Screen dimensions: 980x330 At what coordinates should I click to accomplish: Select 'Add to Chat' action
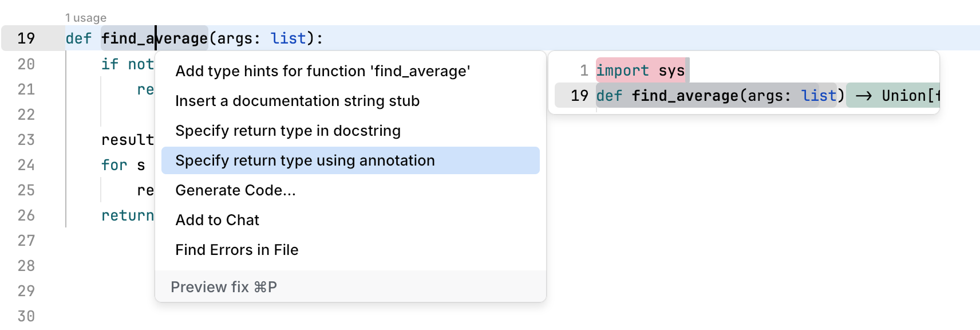point(217,219)
